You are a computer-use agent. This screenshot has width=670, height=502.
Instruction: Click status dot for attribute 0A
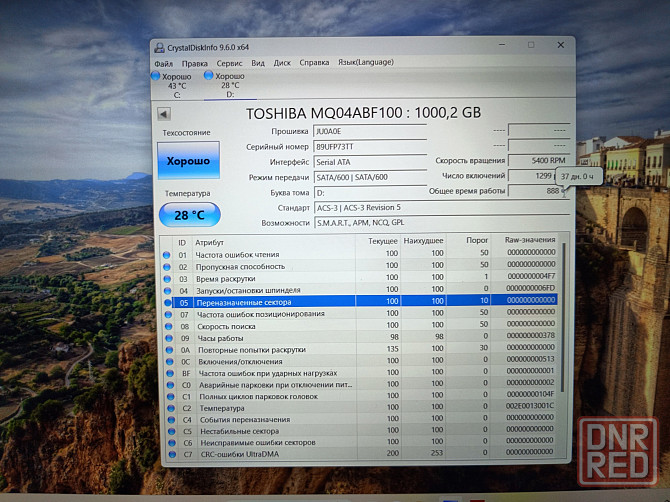click(x=170, y=350)
